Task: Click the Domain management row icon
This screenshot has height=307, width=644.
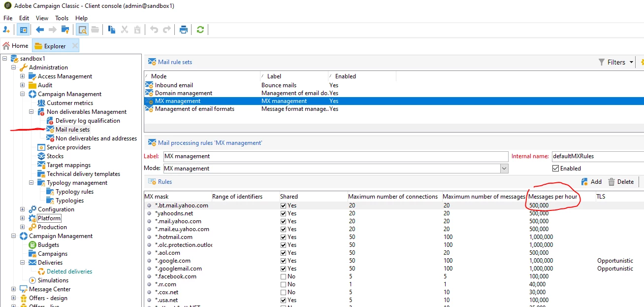Action: (149, 93)
